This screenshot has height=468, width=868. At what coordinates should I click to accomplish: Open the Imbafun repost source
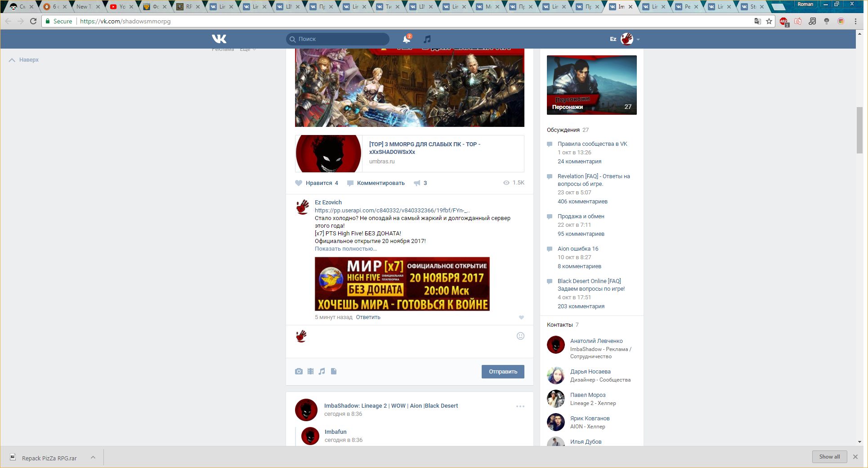coord(336,432)
